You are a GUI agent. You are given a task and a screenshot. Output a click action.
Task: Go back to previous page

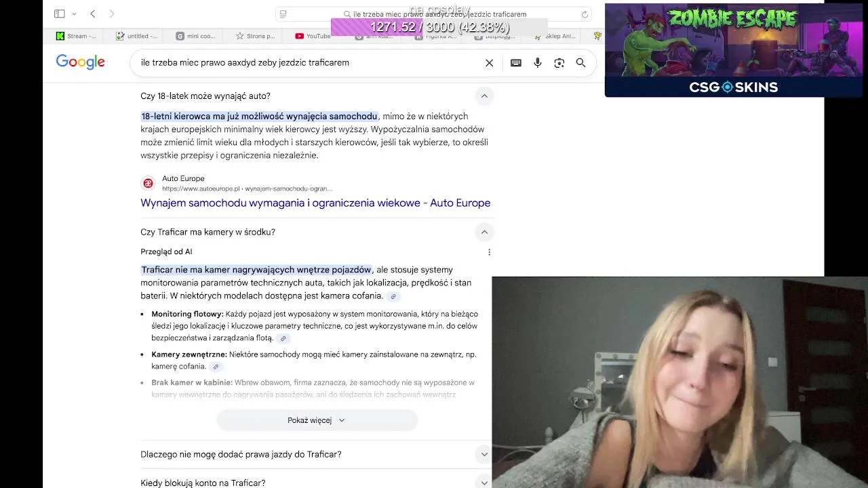pyautogui.click(x=93, y=14)
